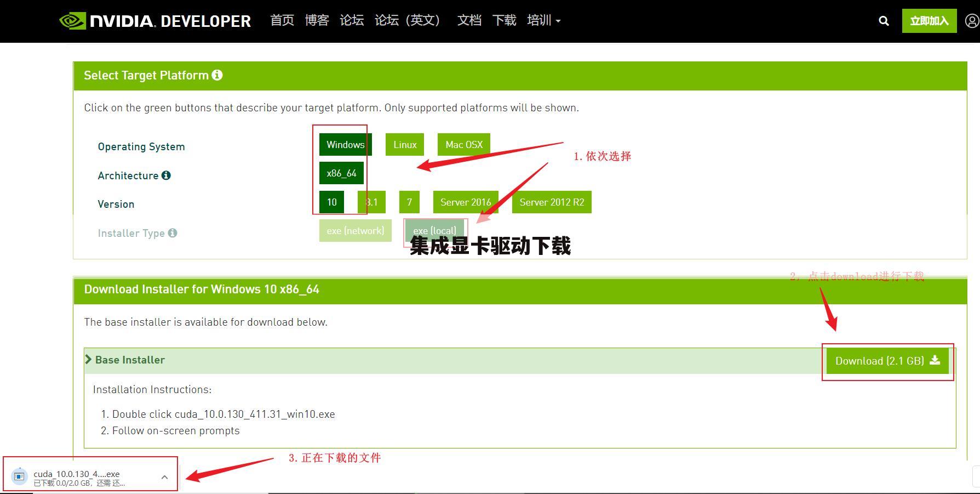Open the 培训 dropdown menu
Image resolution: width=980 pixels, height=494 pixels.
click(543, 21)
